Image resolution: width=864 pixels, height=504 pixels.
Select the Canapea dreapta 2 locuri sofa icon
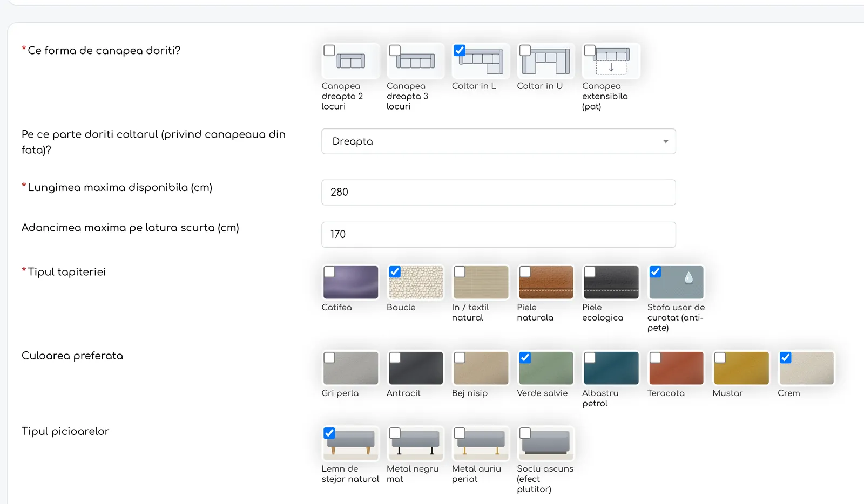351,61
